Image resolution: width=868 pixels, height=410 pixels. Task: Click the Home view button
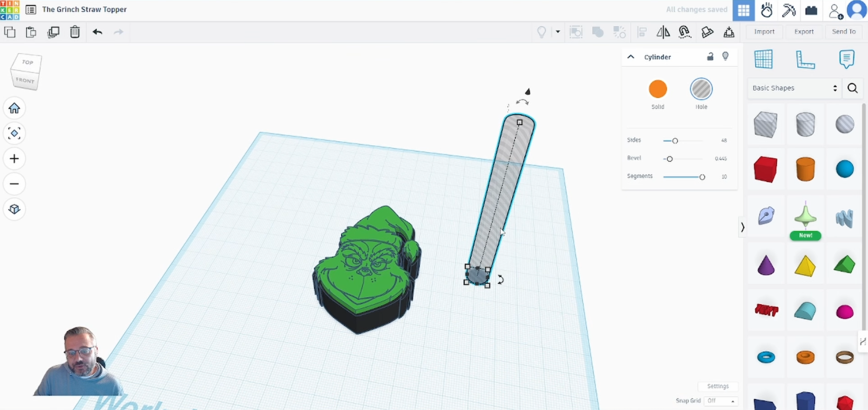point(14,108)
